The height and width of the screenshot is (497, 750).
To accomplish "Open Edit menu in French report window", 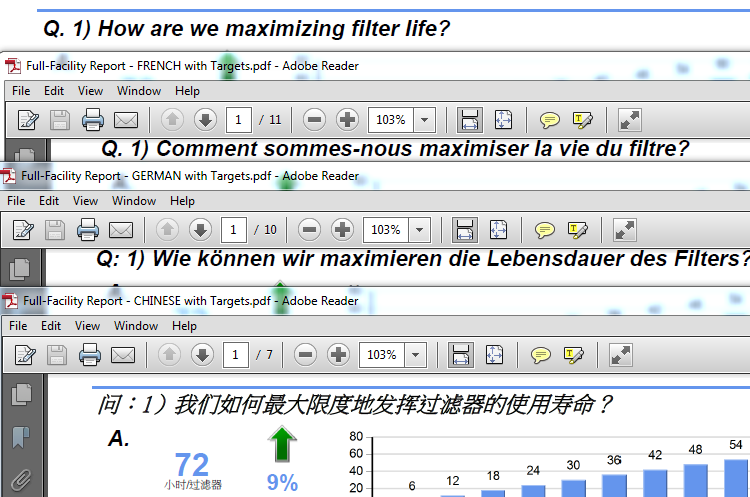I will (54, 91).
